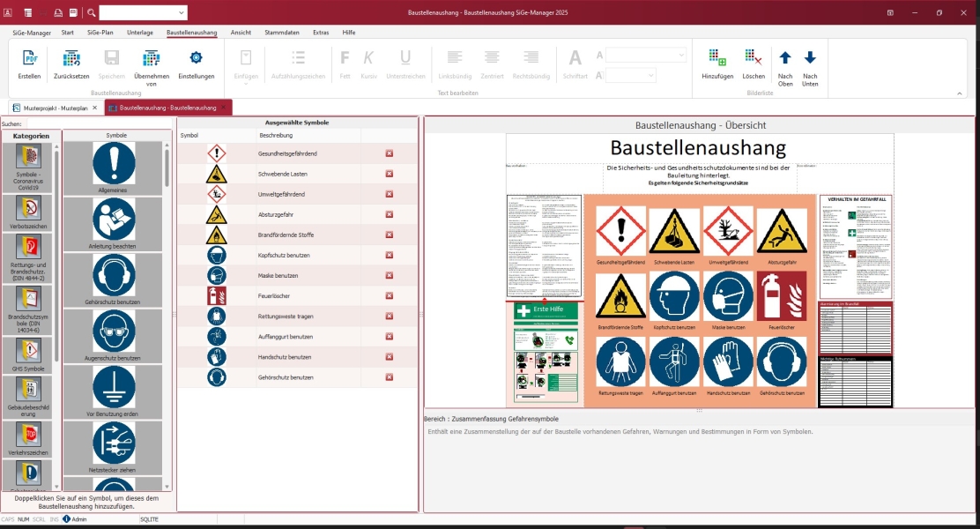Open the Unterlage ribbon tab
The height and width of the screenshot is (529, 980).
click(x=140, y=33)
